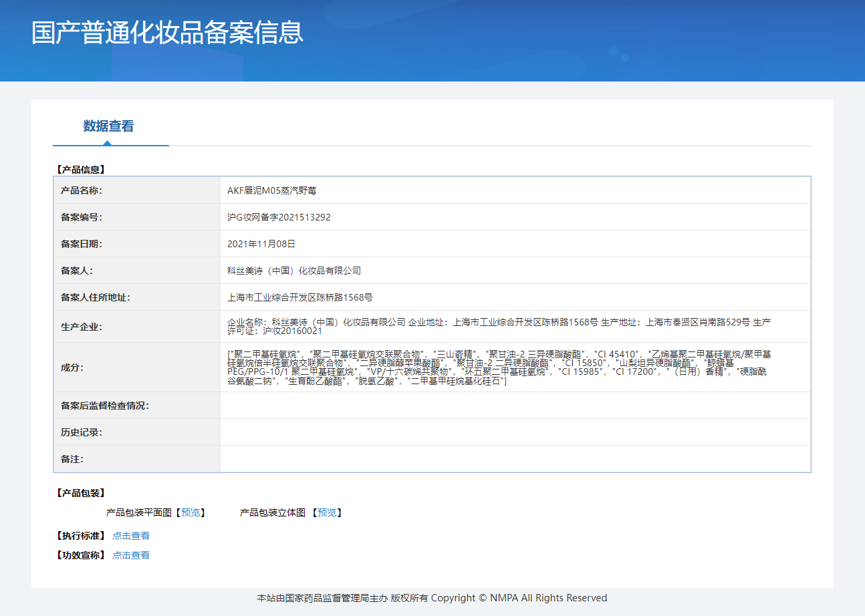Click the 生产企业 details text
The image size is (865, 616).
(499, 326)
